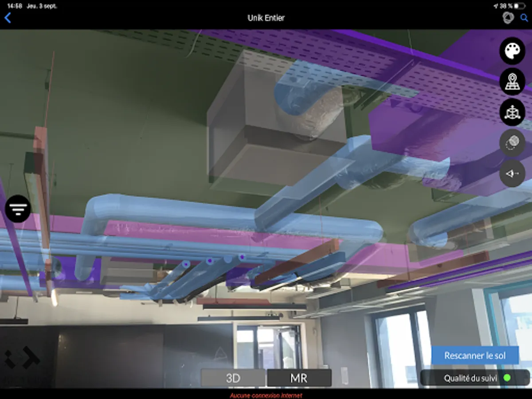Open the search magnifier icon
The width and height of the screenshot is (532, 399).
524,18
